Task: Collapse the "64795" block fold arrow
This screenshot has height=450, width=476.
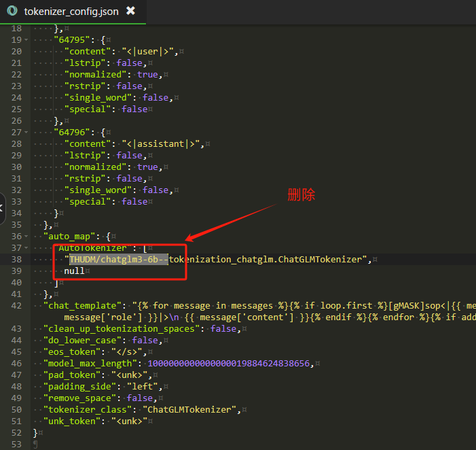Action: click(x=26, y=40)
